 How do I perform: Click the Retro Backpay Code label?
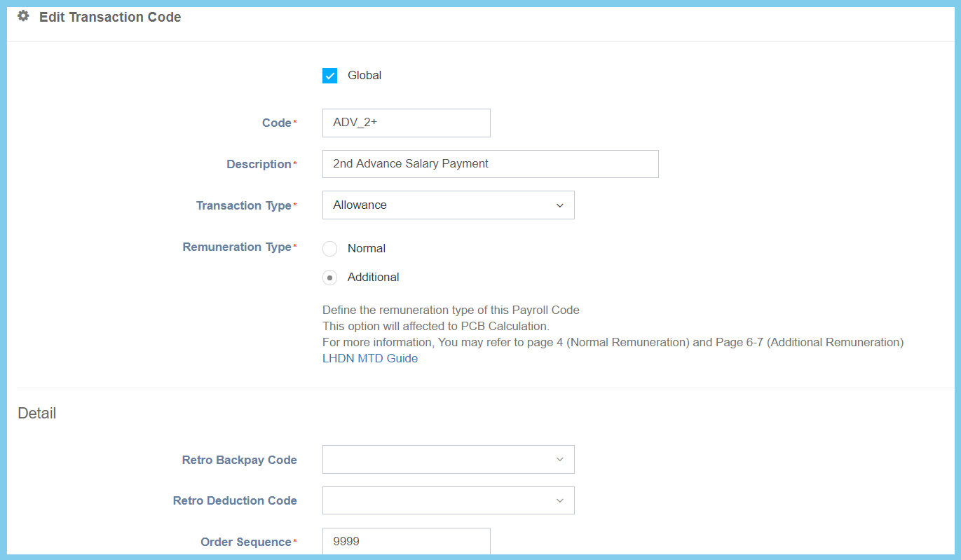coord(239,460)
